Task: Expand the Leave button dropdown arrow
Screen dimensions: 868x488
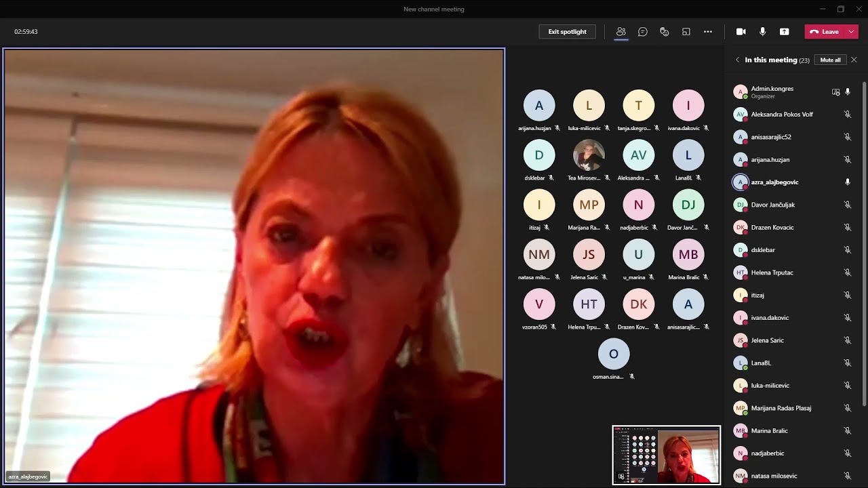Action: click(852, 32)
